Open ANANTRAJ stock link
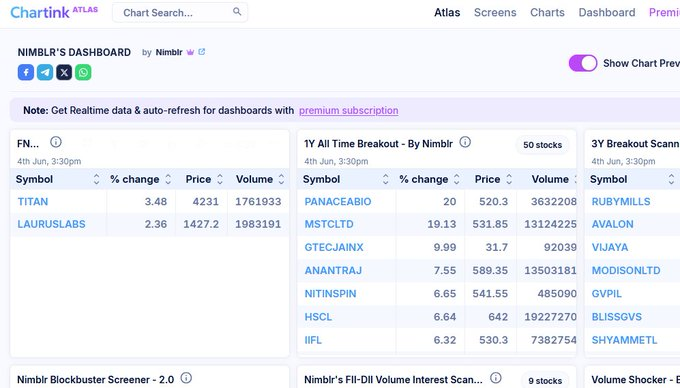Image resolution: width=680 pixels, height=388 pixels. (333, 271)
